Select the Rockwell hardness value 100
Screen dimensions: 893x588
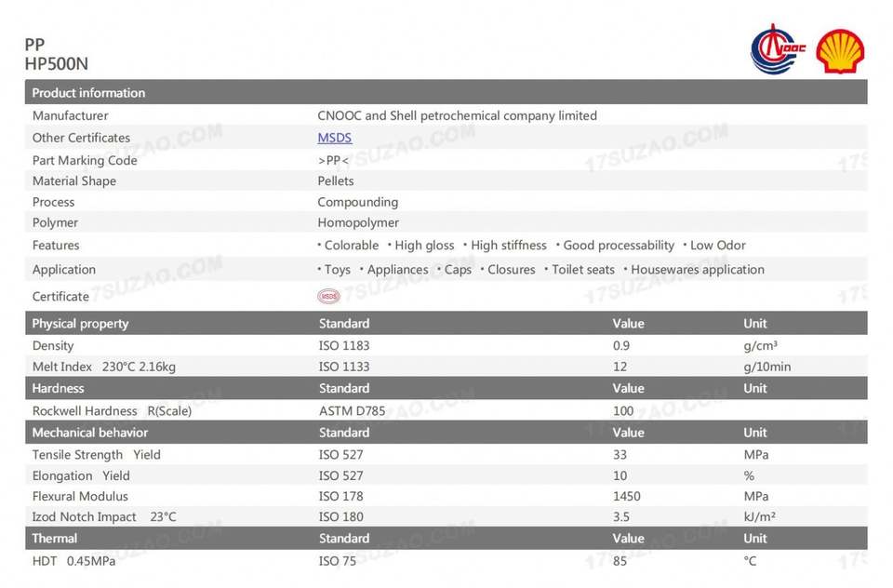coord(623,411)
